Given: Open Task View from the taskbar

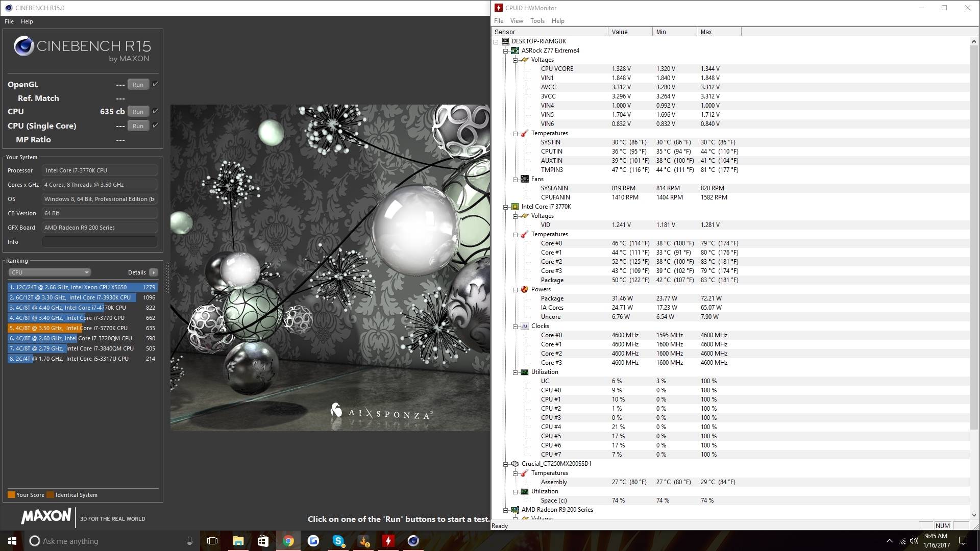Looking at the screenshot, I should coord(212,541).
